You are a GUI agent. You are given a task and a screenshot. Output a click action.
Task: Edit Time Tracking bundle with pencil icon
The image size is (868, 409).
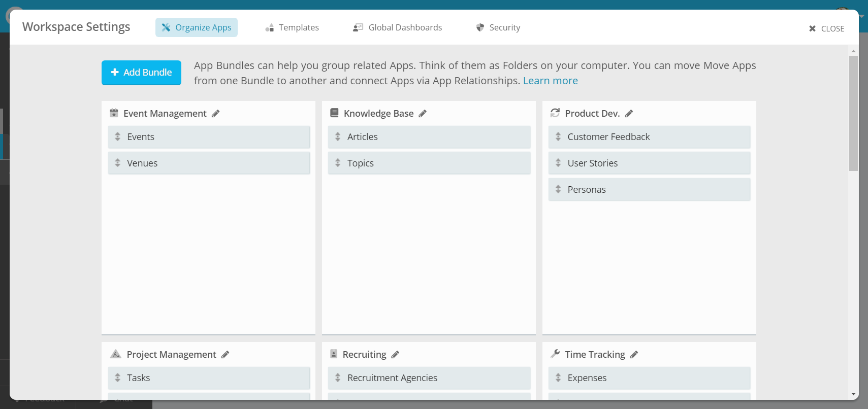coord(634,355)
